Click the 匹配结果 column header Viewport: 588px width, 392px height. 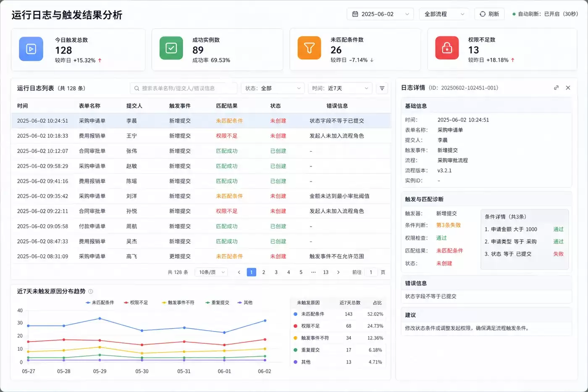point(227,106)
